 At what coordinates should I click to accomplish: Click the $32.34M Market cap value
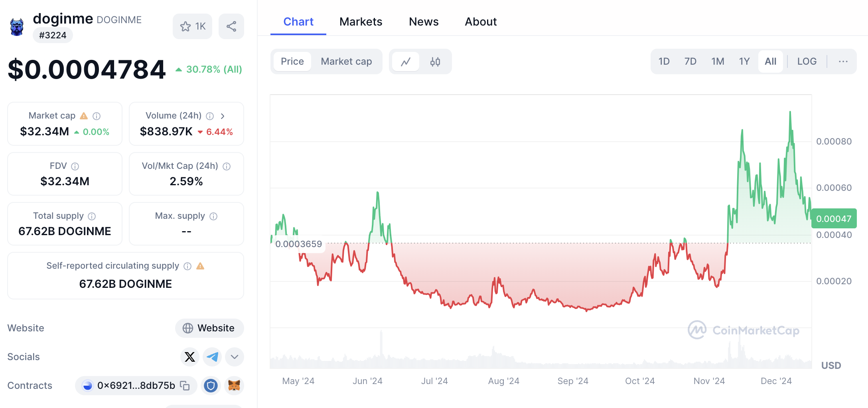[x=45, y=131]
